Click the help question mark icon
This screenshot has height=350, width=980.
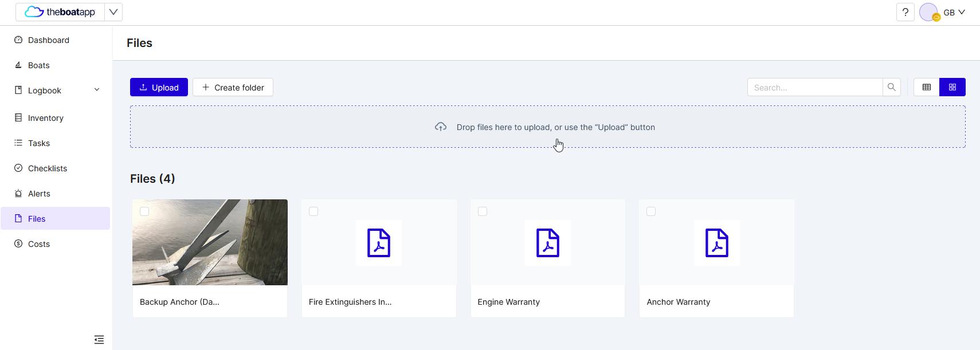(905, 12)
